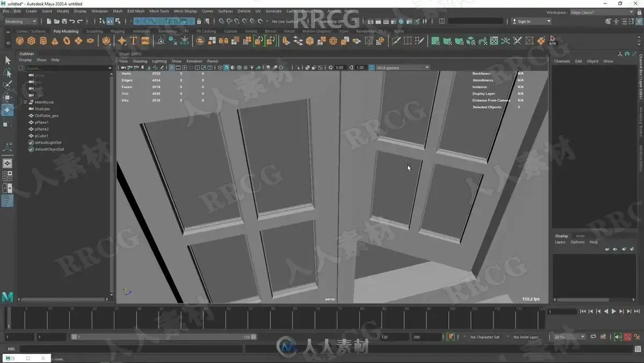644x363 pixels.
Task: Click the Multi-Cut knife shelf icon
Action: 396,41
